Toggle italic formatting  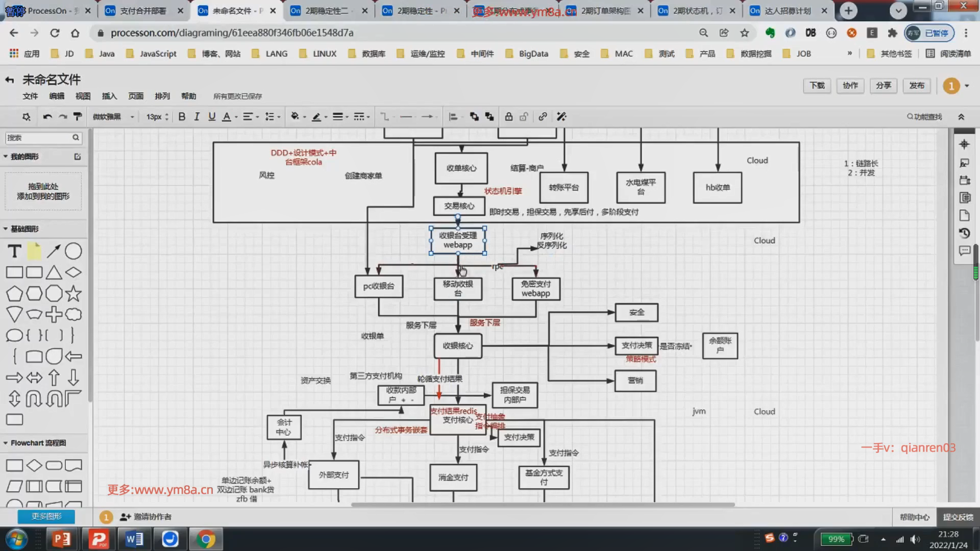pos(197,117)
